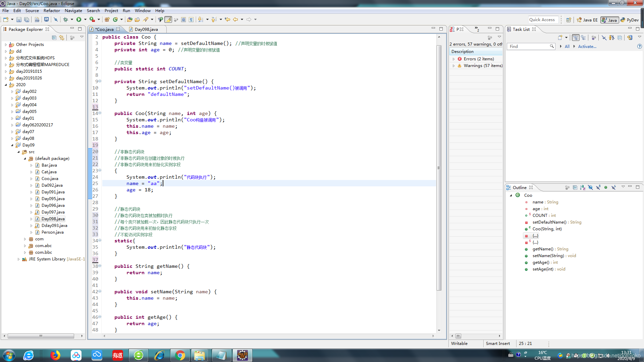Image resolution: width=644 pixels, height=362 pixels.
Task: Expand Warnings (57 items) in Problems
Action: tap(454, 66)
